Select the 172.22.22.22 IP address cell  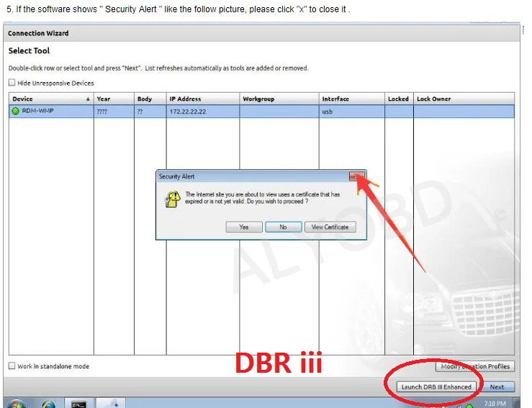coord(203,112)
